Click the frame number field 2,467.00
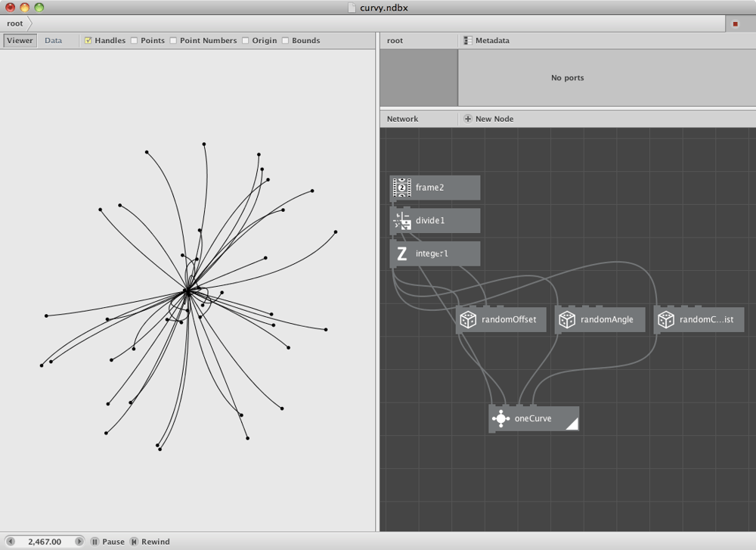This screenshot has width=756, height=550. pos(45,542)
